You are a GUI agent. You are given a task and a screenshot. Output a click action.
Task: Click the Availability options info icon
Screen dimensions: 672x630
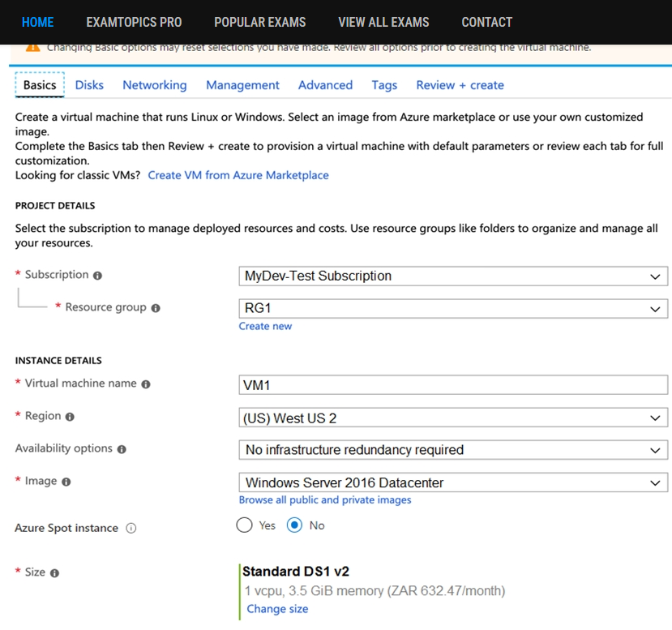122,449
